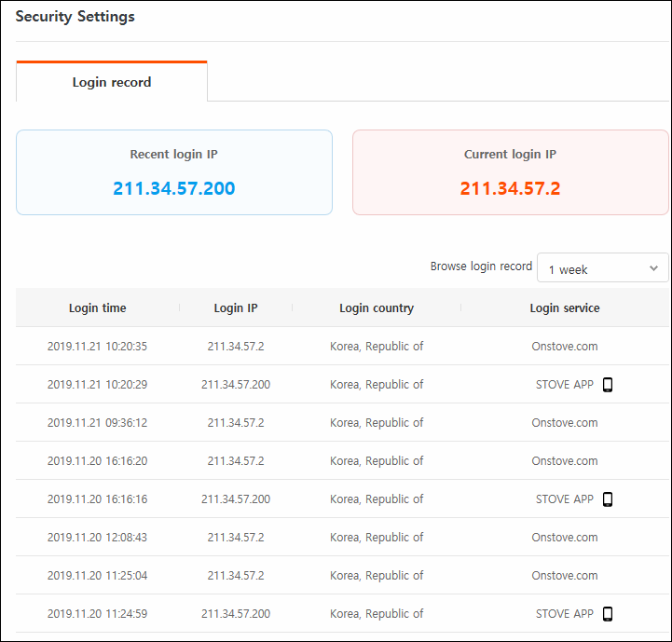Click the dropdown chevron arrow next to 1 week
Viewport: 672px width, 642px height.
tap(653, 268)
